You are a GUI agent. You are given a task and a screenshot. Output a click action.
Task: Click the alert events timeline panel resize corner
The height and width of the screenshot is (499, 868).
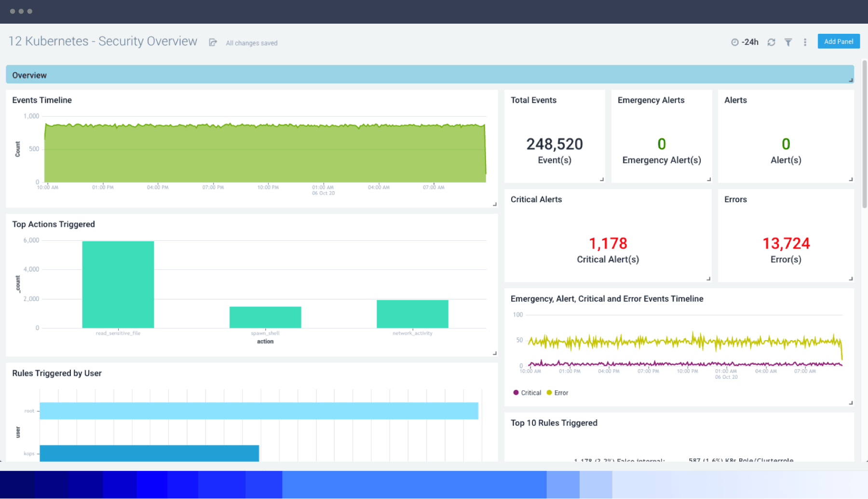click(851, 402)
